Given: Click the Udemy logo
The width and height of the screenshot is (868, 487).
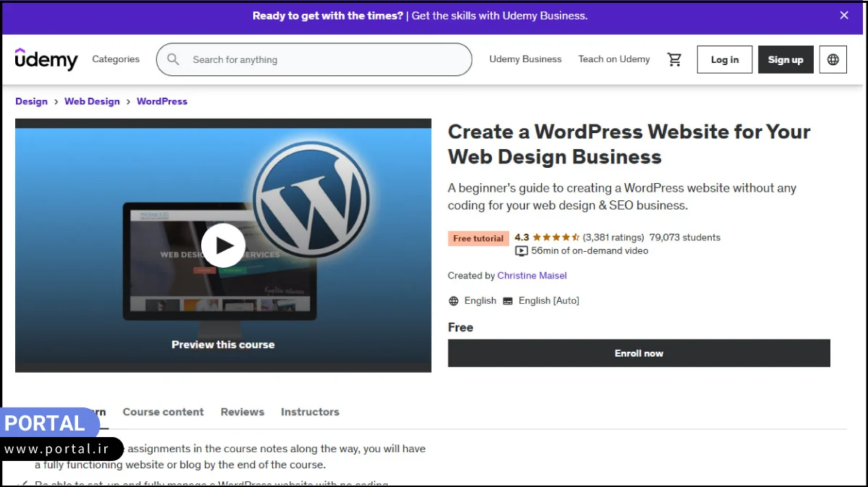Looking at the screenshot, I should tap(46, 59).
